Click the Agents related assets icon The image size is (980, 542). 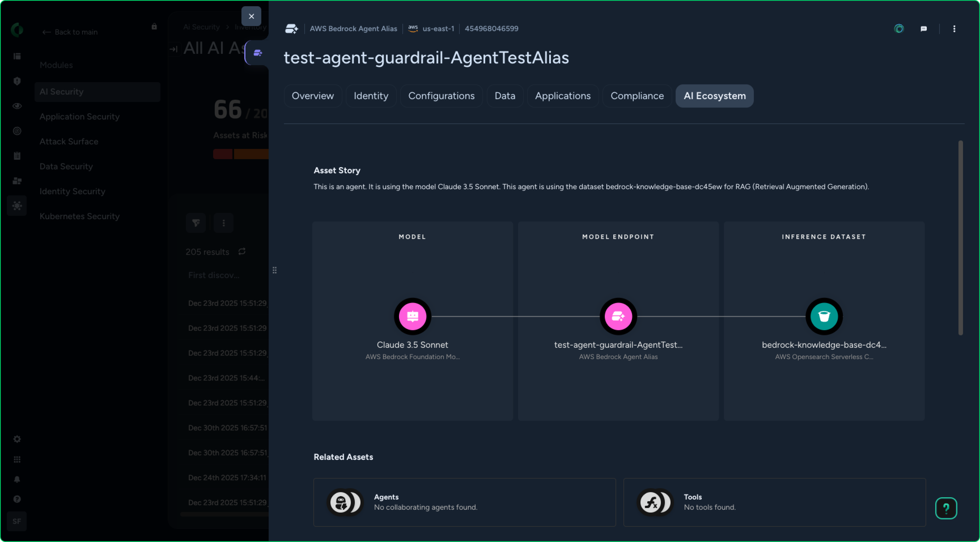341,502
